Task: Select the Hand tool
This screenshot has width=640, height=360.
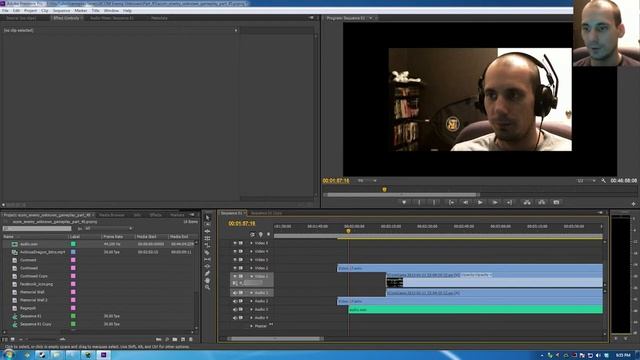Action: [207, 280]
